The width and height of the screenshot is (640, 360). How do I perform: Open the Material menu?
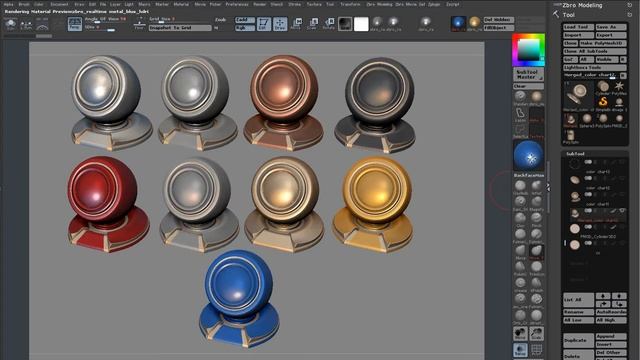point(181,4)
